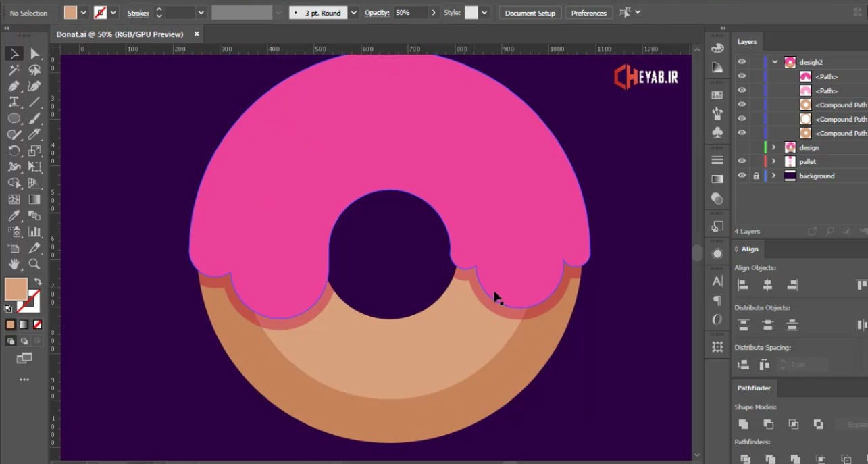This screenshot has height=464, width=868.
Task: Select the Pen tool
Action: pos(14,86)
